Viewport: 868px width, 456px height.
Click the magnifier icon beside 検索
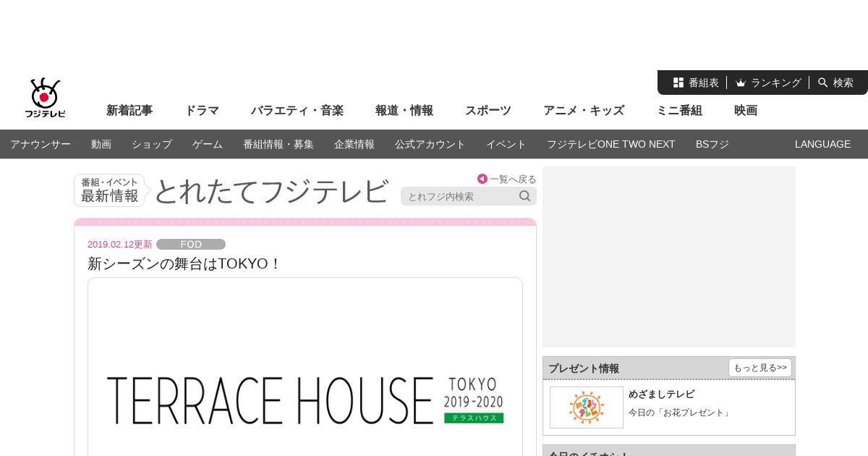(823, 83)
